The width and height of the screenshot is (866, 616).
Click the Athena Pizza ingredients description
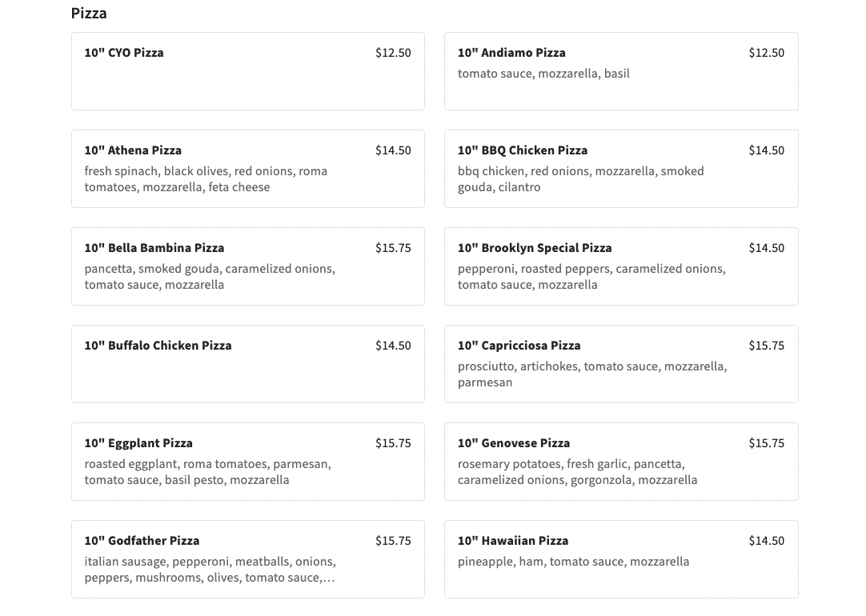[206, 179]
